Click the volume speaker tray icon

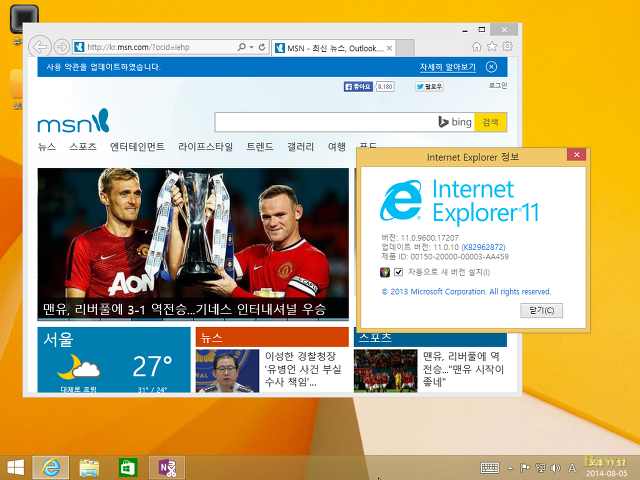555,468
